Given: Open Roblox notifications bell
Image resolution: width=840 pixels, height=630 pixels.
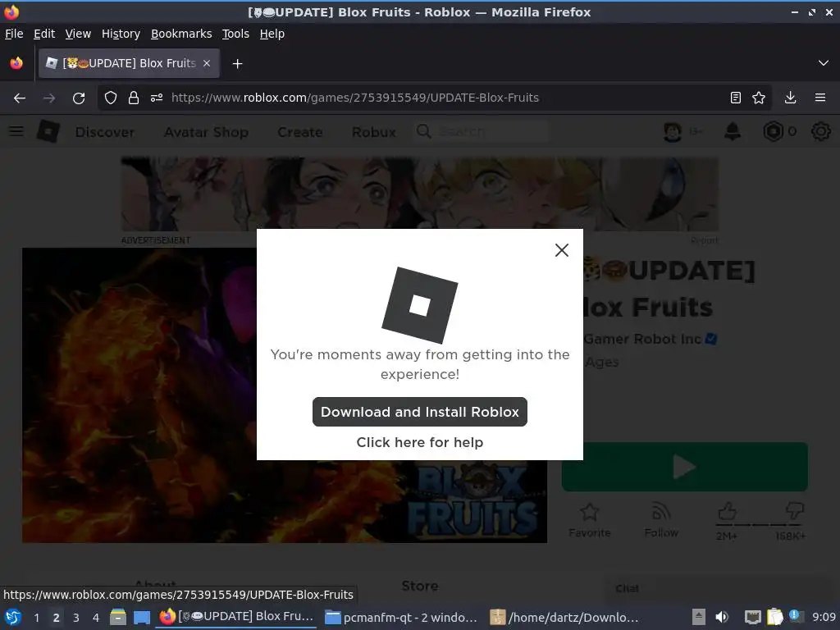Looking at the screenshot, I should pos(733,132).
